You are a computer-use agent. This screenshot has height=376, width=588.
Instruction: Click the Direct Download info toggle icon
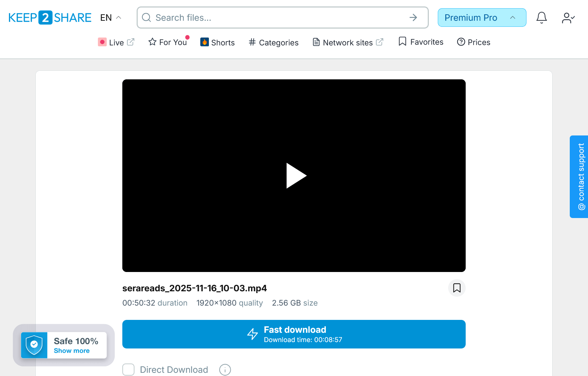pyautogui.click(x=225, y=370)
